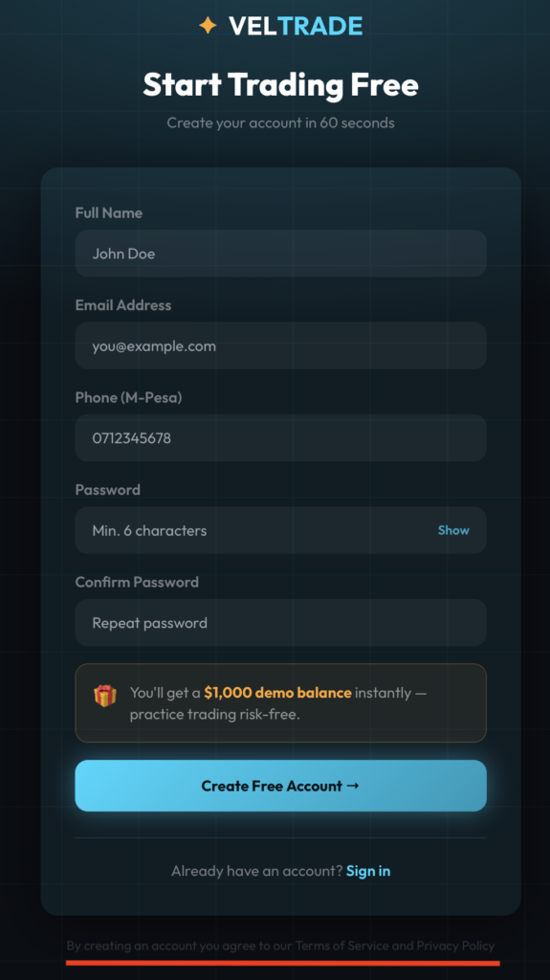Open the Privacy Policy text
The height and width of the screenshot is (980, 550).
tap(455, 946)
